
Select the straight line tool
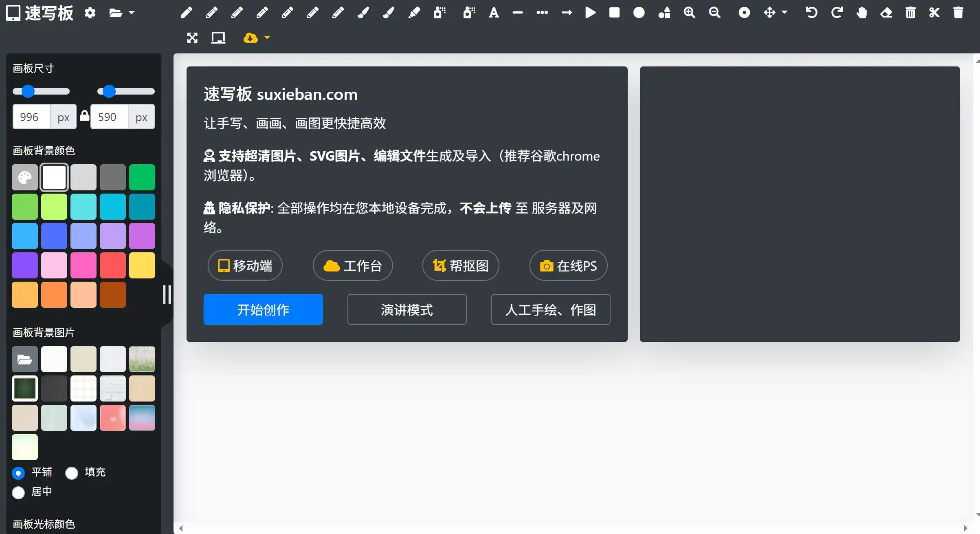coord(517,13)
